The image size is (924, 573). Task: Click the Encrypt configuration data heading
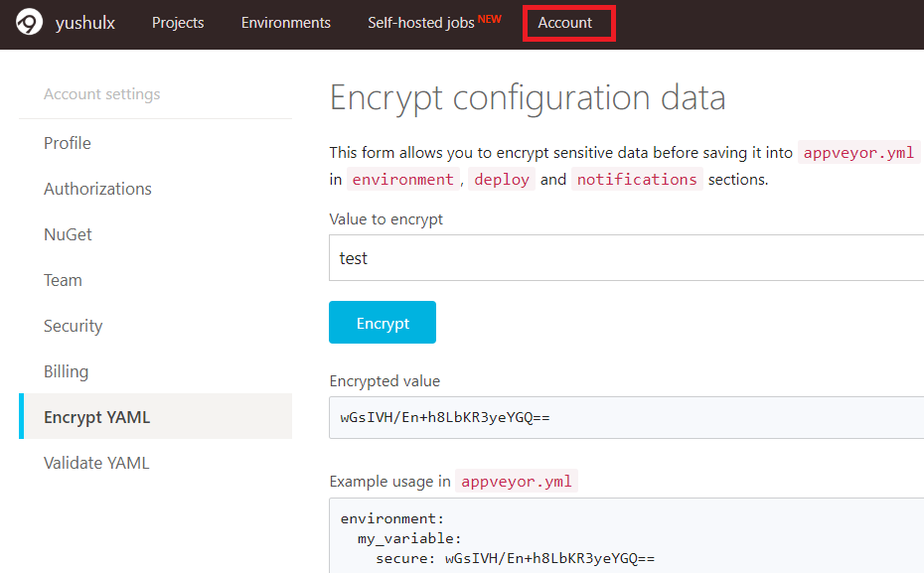528,97
